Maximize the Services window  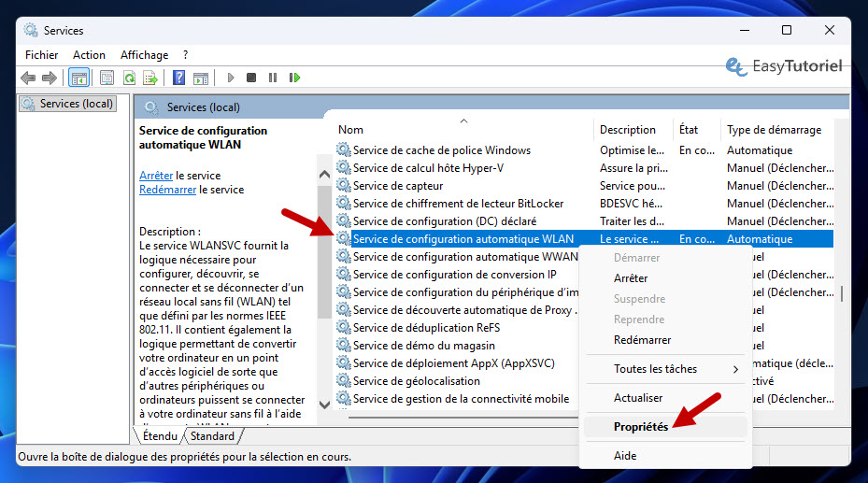tap(786, 30)
